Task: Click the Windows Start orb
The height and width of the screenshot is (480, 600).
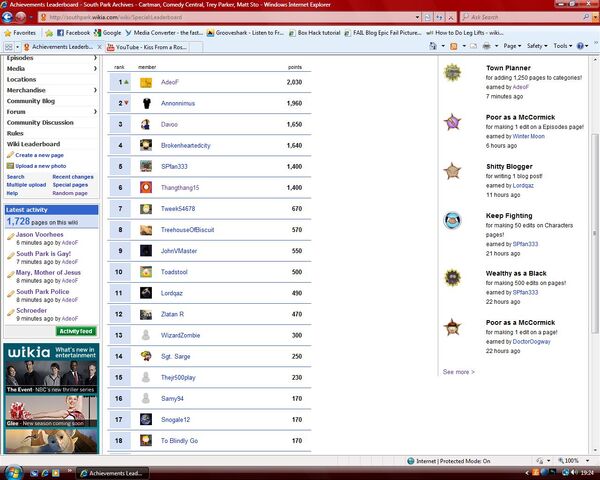Action: tap(13, 472)
